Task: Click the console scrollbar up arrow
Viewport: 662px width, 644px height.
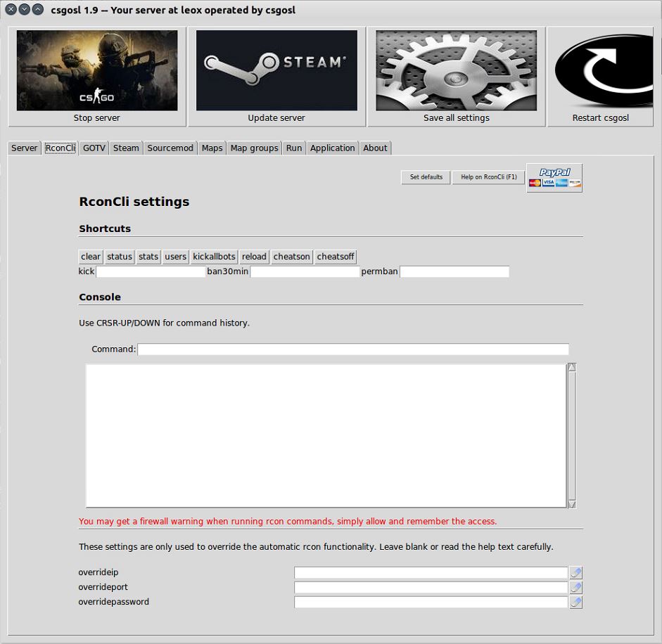Action: pos(572,367)
